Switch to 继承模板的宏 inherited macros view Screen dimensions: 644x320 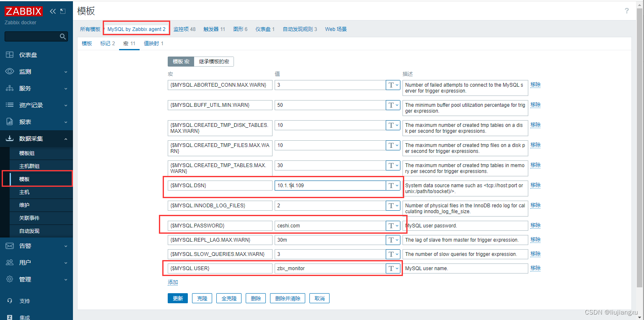[214, 61]
